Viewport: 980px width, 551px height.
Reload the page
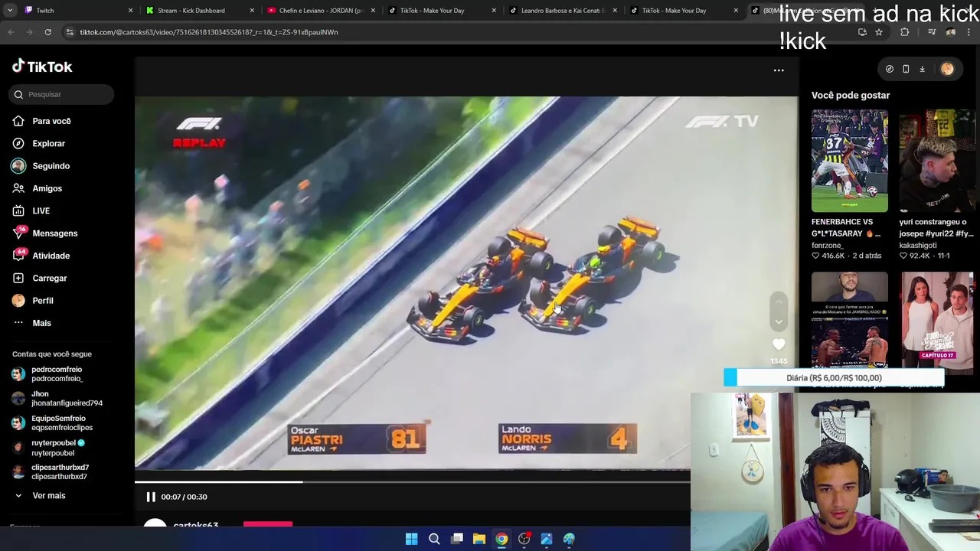click(47, 32)
